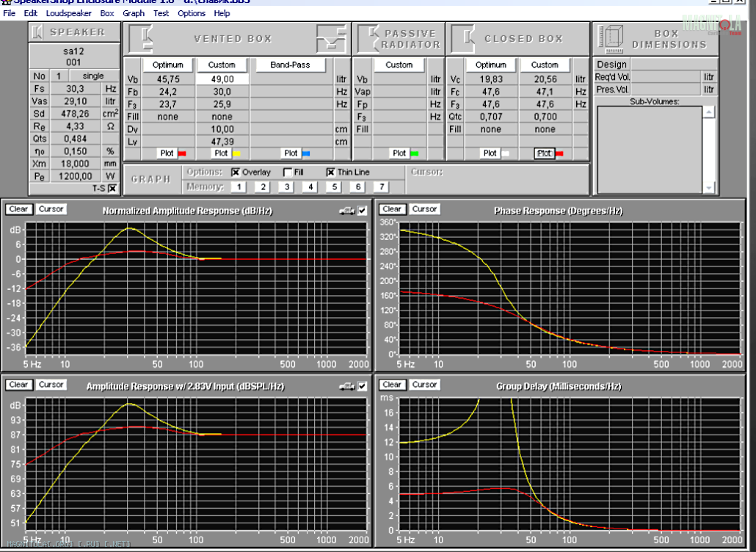Click the 'single' speaker configuration cell
This screenshot has width=756, height=552.
(x=93, y=76)
